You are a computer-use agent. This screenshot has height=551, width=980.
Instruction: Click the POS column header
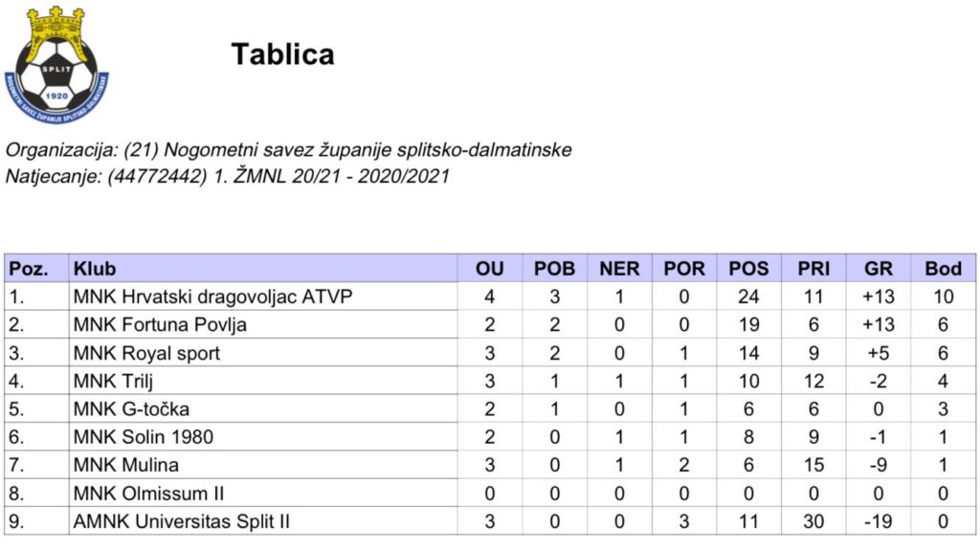pos(748,269)
